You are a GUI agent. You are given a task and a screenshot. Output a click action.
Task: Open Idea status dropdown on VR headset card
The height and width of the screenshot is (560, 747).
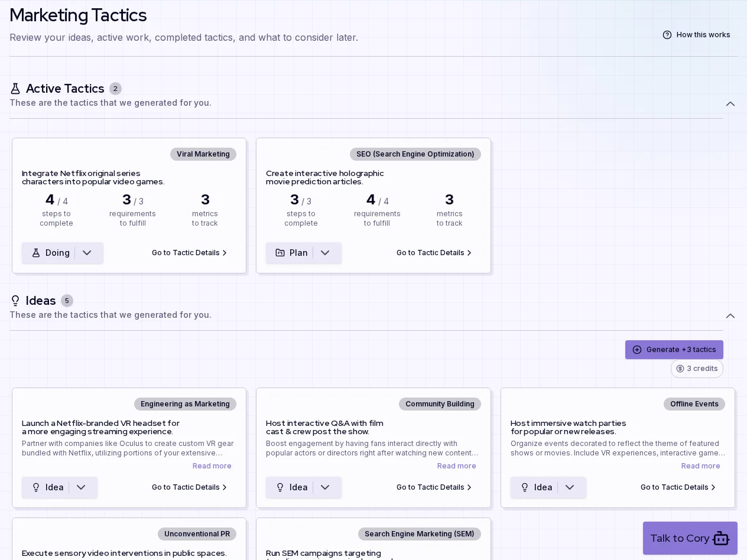(x=81, y=487)
